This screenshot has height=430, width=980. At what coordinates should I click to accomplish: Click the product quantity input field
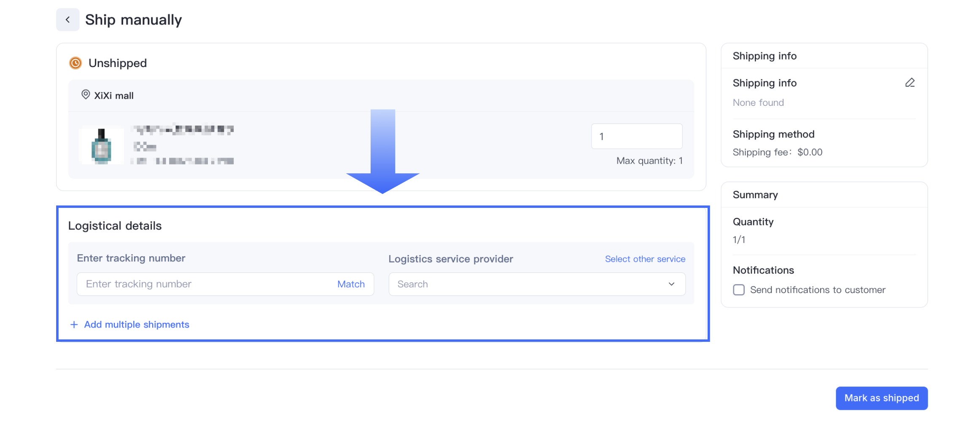(636, 136)
